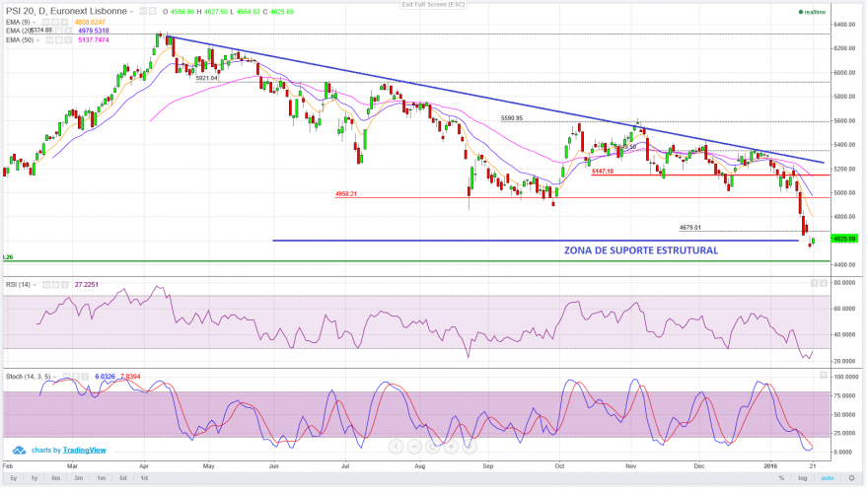Remove the Stoch indicator with X
Image resolution: width=868 pixels, height=492 pixels.
pyautogui.click(x=85, y=377)
